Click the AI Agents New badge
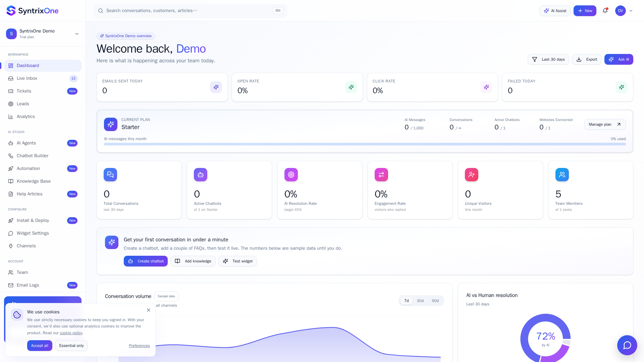Viewport: 644px width, 362px height. [72, 143]
